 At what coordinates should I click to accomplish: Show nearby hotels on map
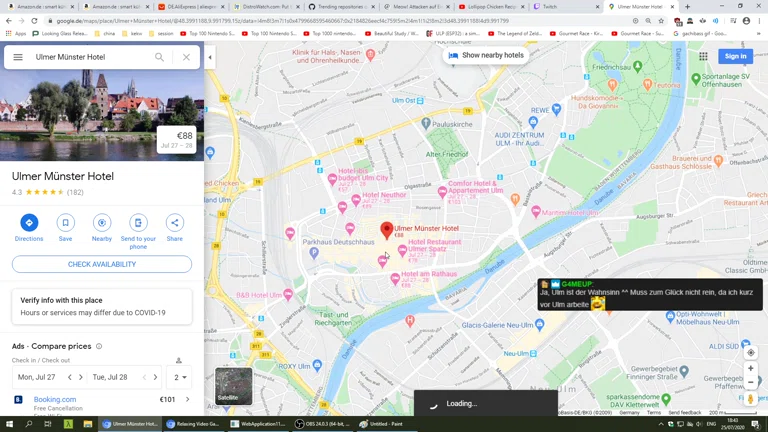click(486, 55)
